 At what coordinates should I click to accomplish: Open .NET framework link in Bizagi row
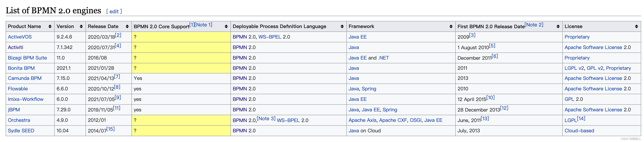tap(383, 58)
